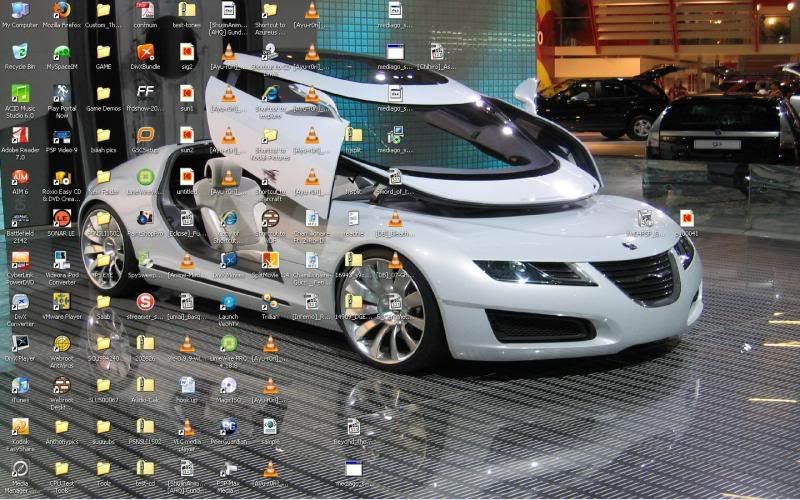Open the Kodak EasyShare shortcut
Viewport: 800px width, 500px height.
tap(20, 427)
